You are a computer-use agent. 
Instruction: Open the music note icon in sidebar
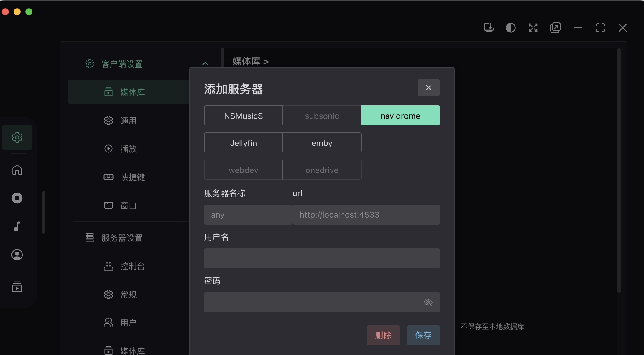(17, 226)
